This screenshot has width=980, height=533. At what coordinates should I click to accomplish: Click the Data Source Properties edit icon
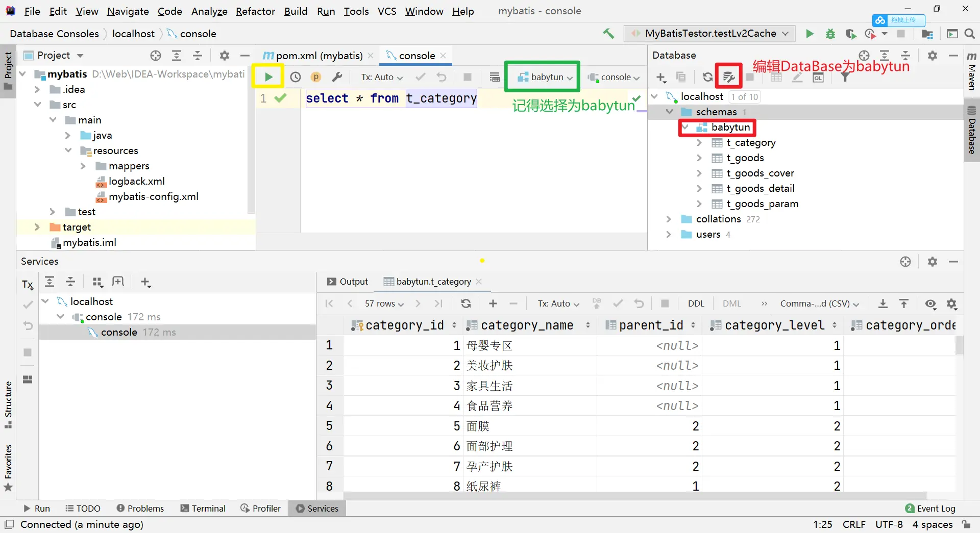click(728, 77)
